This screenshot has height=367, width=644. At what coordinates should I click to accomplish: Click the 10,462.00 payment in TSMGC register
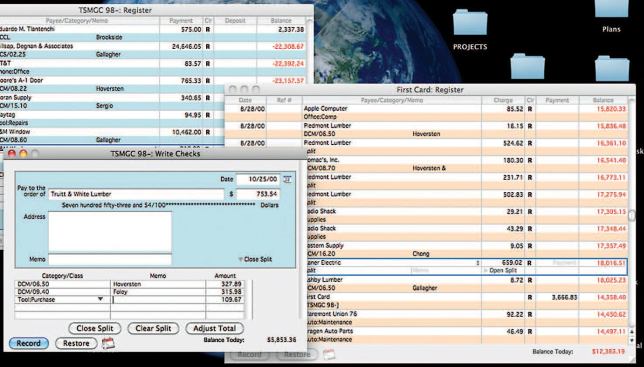[x=187, y=132]
